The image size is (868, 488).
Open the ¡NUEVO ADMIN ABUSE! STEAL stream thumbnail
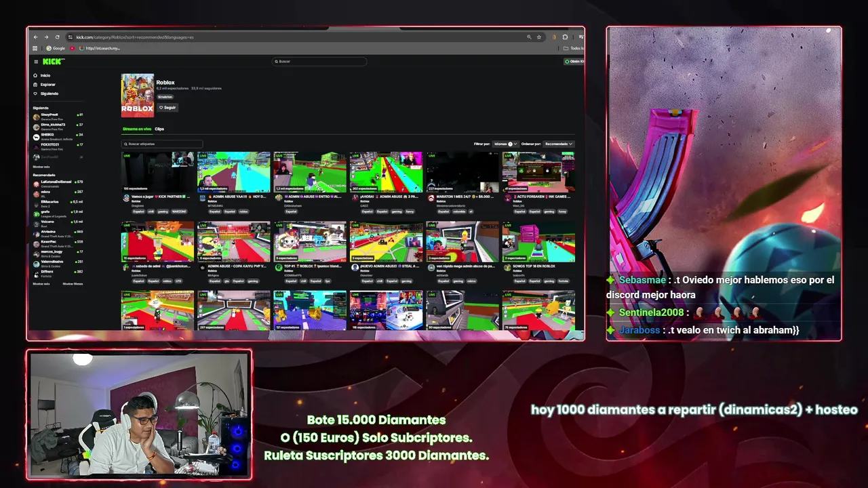(x=386, y=241)
